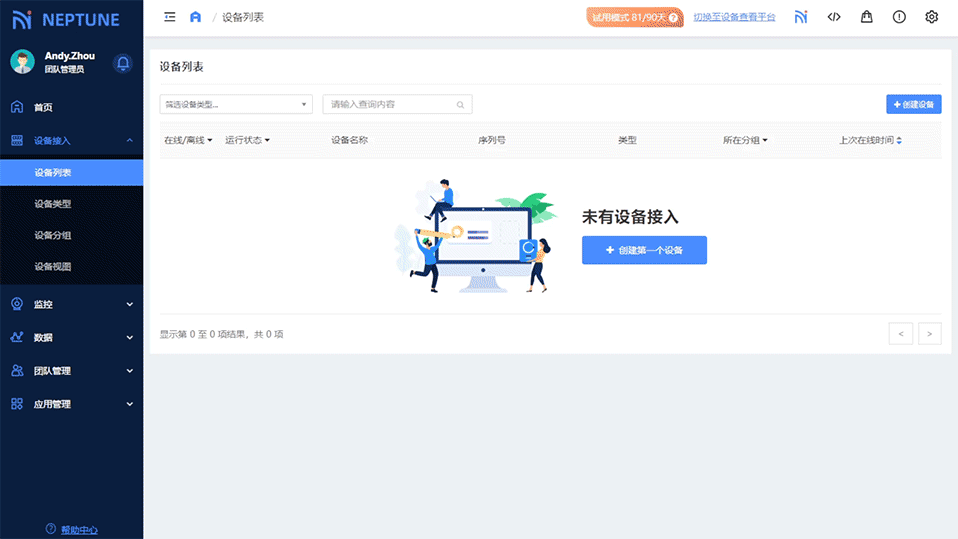Click the Neptune N icon in header

tap(801, 17)
